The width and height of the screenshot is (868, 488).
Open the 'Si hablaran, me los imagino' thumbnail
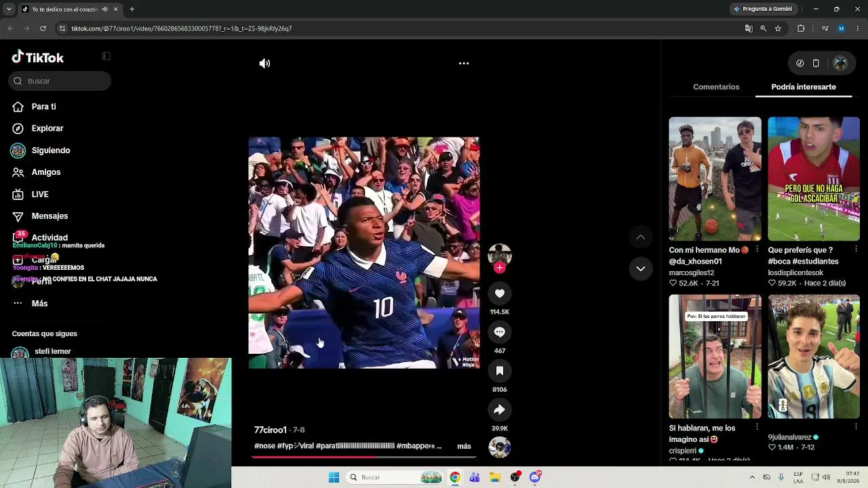click(x=715, y=357)
